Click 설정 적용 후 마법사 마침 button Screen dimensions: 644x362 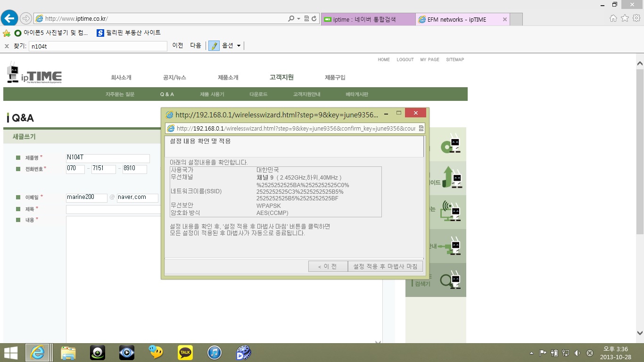[385, 266]
